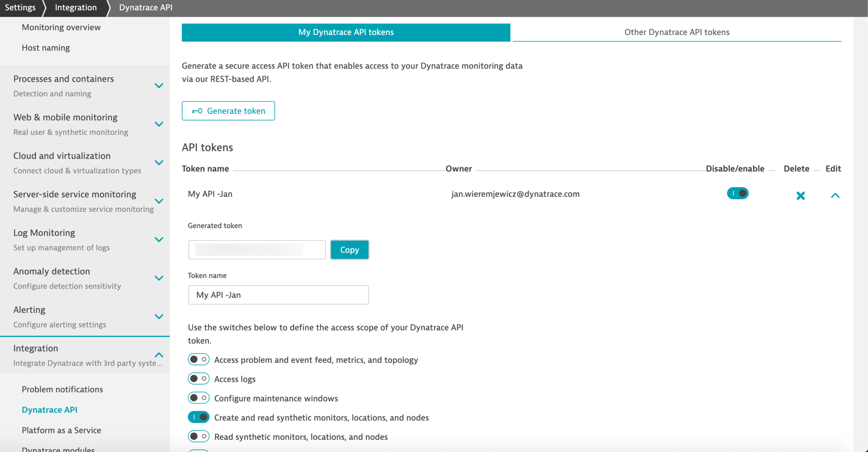Enable Access problem and event feed toggle

coord(199,359)
